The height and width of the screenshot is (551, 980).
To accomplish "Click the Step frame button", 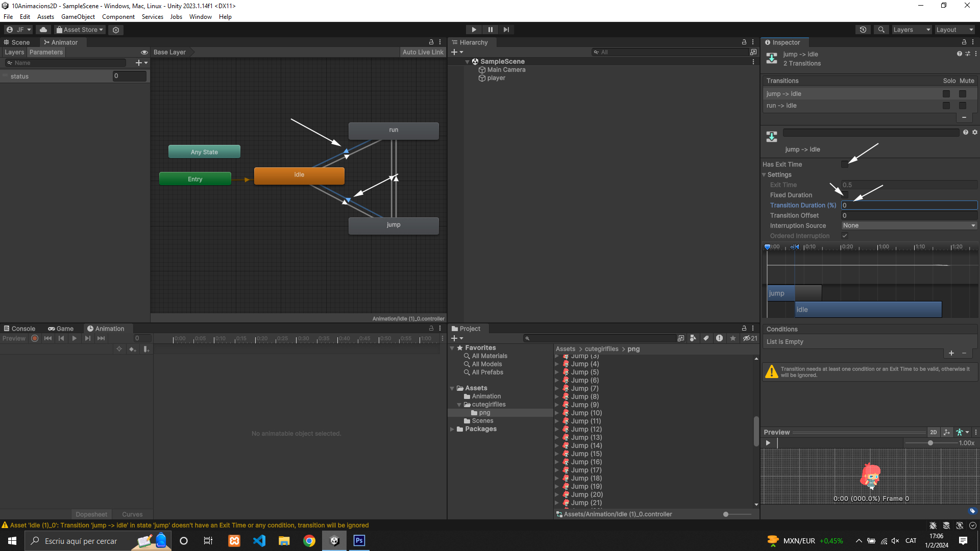I will pos(506,30).
